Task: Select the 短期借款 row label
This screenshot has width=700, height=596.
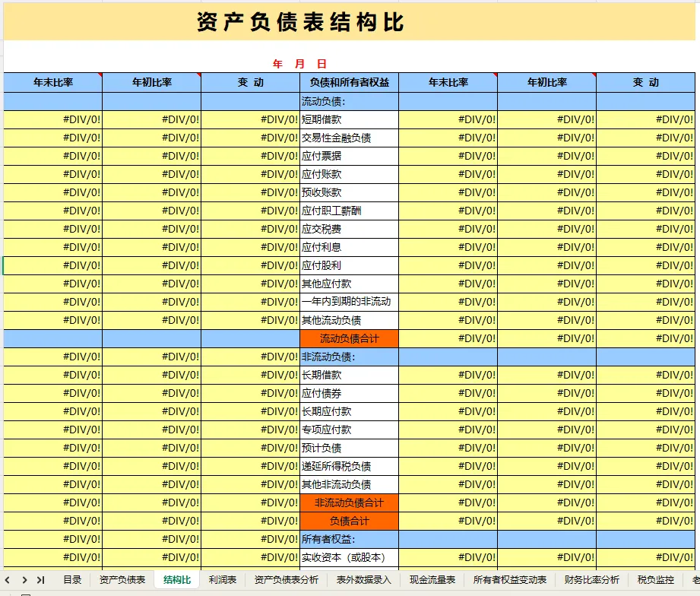Action: [349, 119]
